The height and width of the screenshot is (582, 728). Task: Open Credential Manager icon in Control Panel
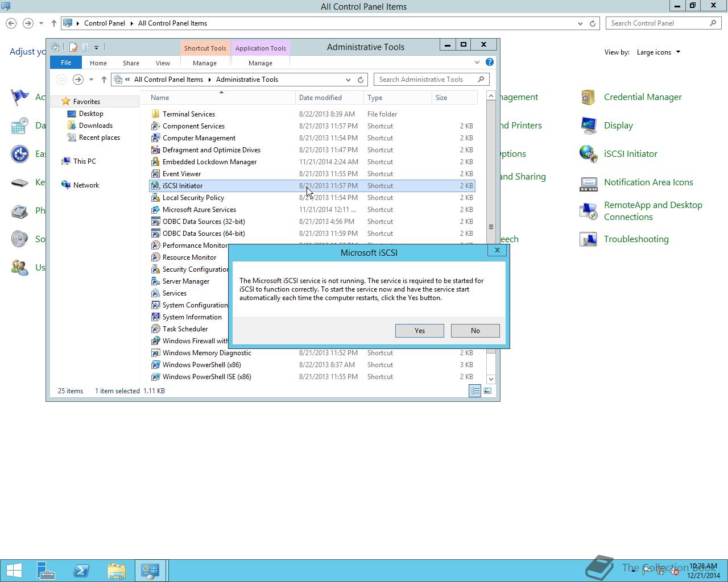point(588,97)
